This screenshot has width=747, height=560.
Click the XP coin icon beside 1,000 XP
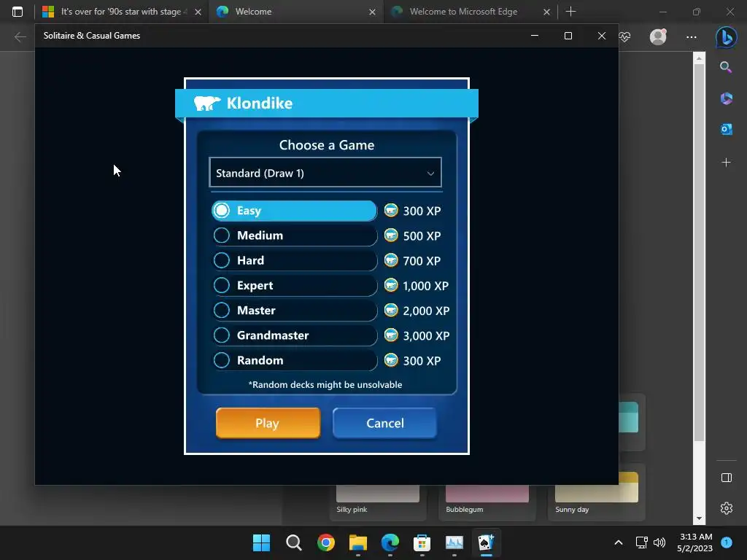[x=391, y=285]
